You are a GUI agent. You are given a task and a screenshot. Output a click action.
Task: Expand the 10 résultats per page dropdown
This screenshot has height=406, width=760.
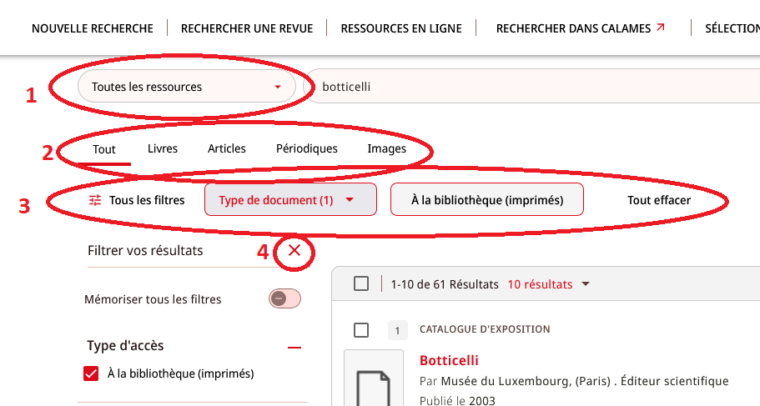(549, 284)
